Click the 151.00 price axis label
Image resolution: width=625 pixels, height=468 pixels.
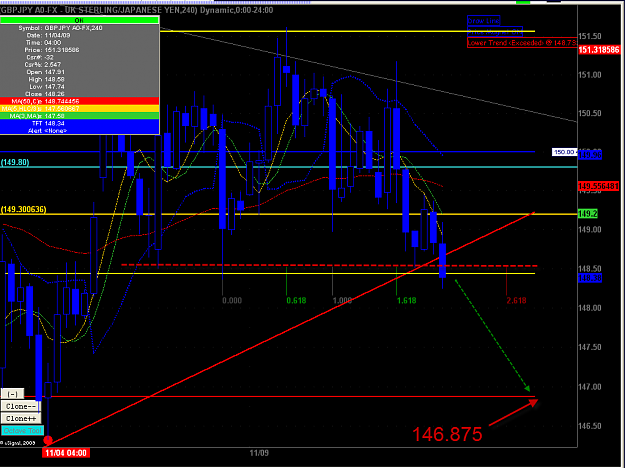[590, 75]
